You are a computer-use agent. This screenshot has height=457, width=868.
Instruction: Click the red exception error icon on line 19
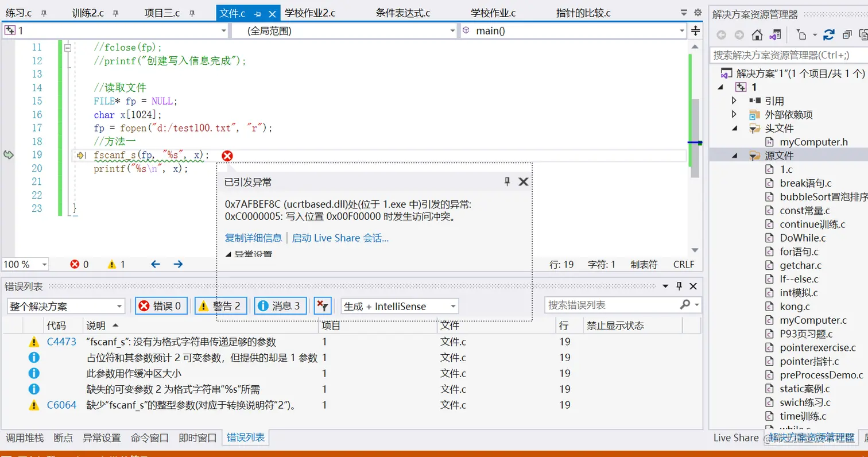click(x=227, y=156)
